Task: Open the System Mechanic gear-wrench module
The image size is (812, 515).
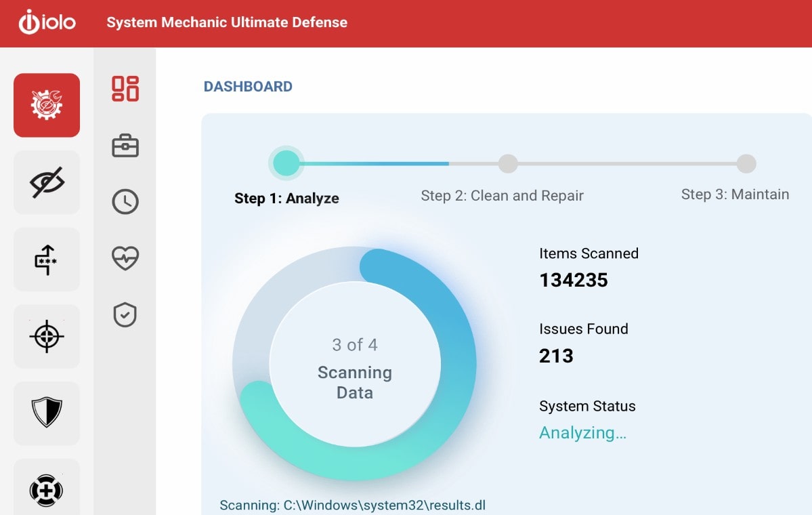Action: tap(47, 105)
